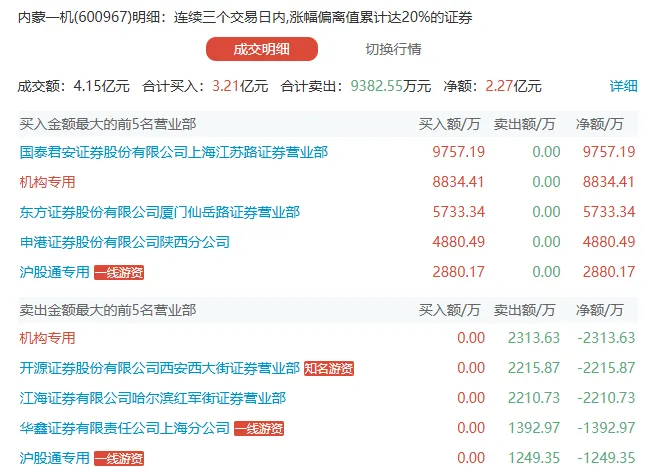Open the 详细 link

click(623, 86)
